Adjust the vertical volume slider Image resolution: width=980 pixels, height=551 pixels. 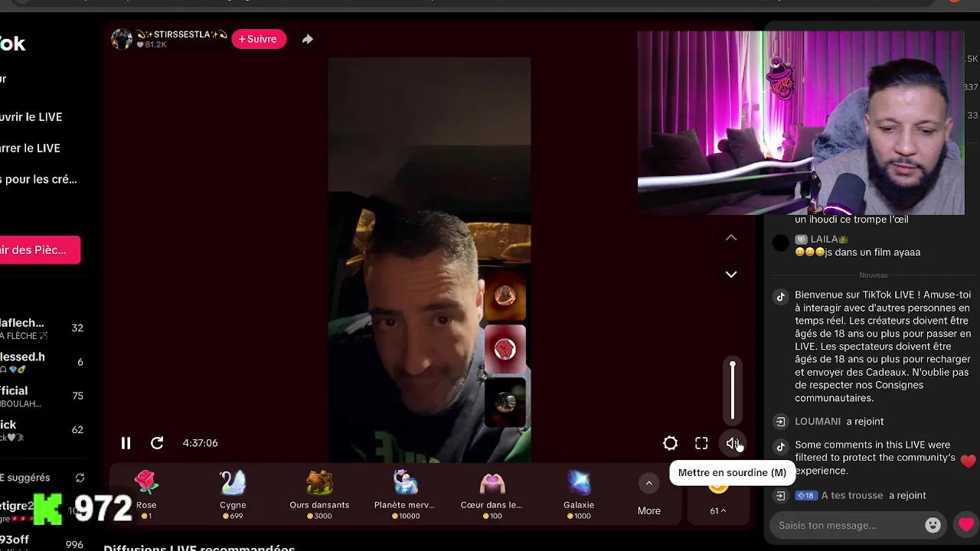(x=733, y=391)
